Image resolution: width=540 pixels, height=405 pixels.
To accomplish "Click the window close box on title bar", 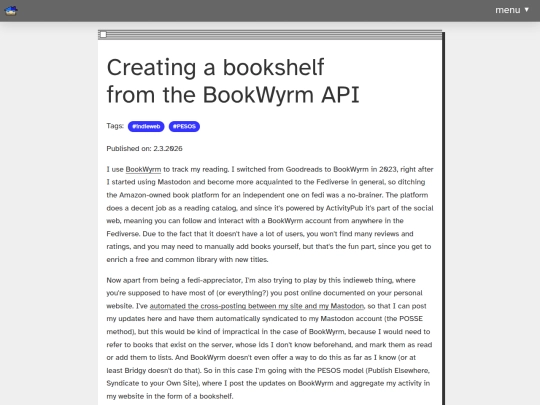I will click(x=103, y=34).
